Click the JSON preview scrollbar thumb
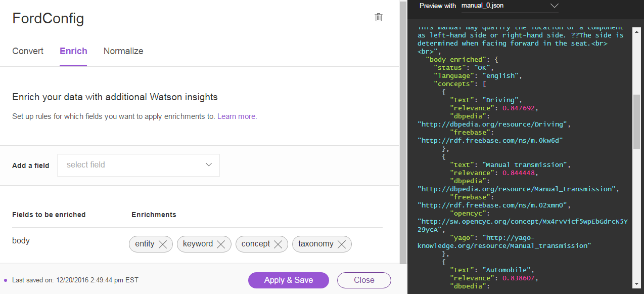This screenshot has height=294, width=644. (x=636, y=121)
